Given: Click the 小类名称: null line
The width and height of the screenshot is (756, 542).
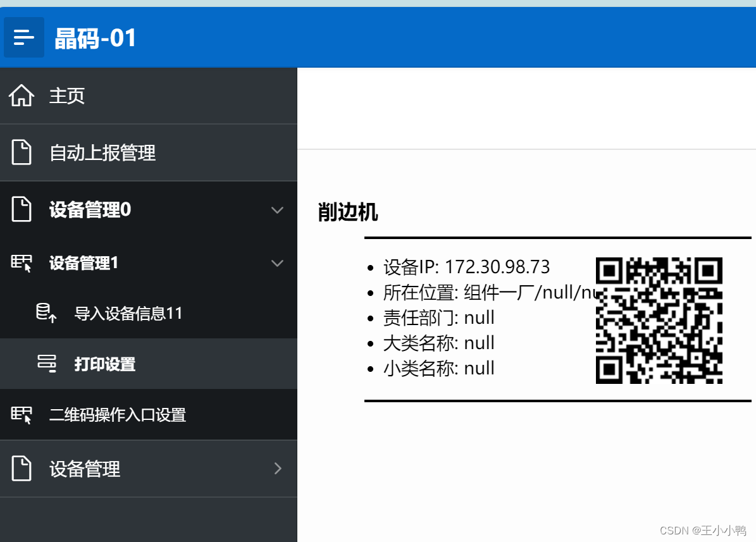Looking at the screenshot, I should pos(439,369).
